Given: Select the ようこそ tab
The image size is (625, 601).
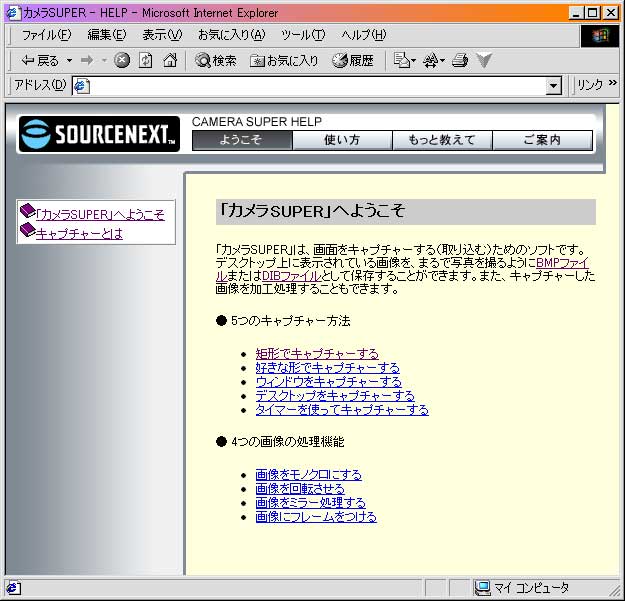Looking at the screenshot, I should tap(242, 140).
